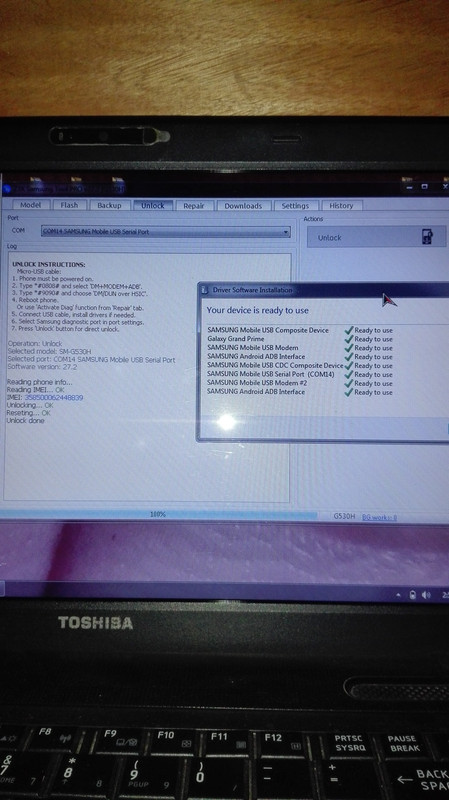Viewport: 449px width, 800px height.
Task: Click the G530H model label in status bar
Action: pos(344,516)
